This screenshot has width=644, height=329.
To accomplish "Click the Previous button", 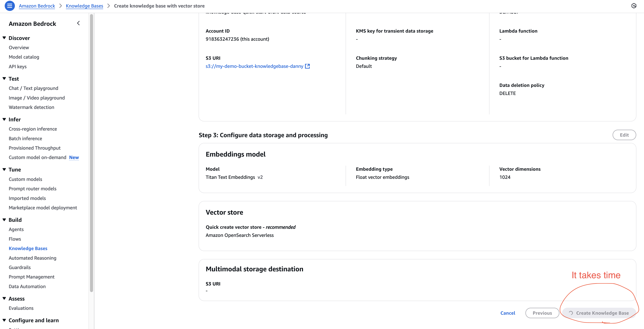I will click(x=542, y=313).
